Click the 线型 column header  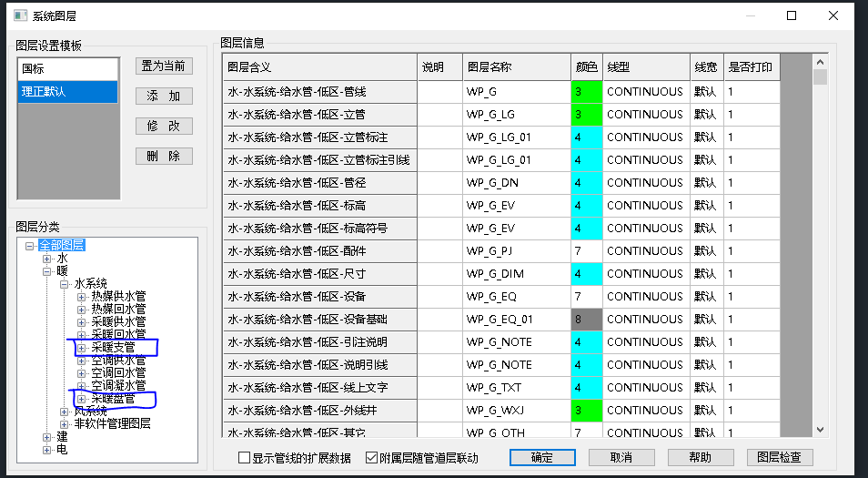[x=646, y=67]
